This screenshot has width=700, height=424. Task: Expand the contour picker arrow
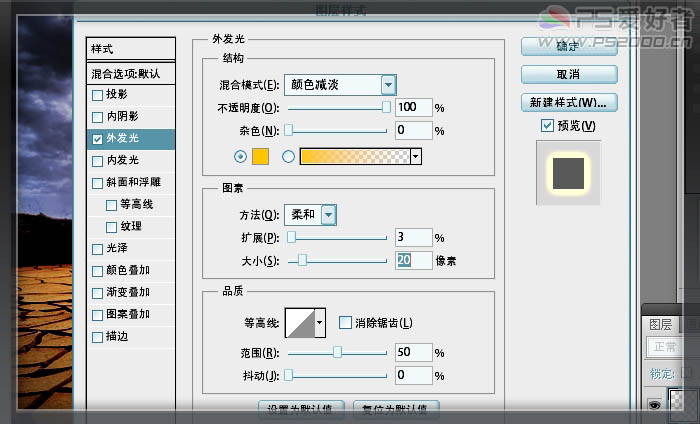(x=320, y=322)
